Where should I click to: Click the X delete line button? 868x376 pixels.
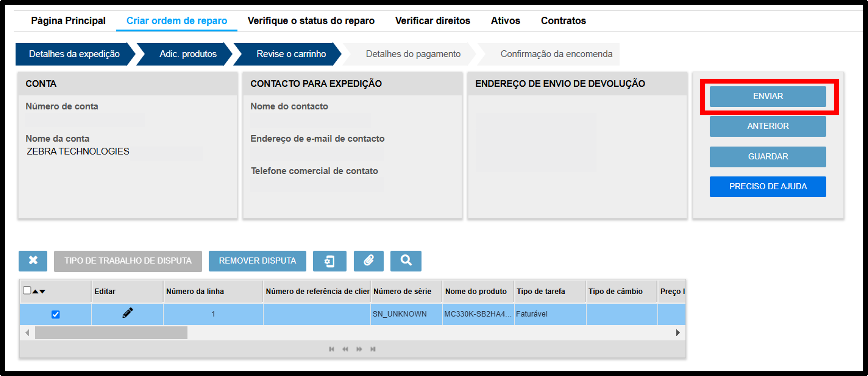33,261
